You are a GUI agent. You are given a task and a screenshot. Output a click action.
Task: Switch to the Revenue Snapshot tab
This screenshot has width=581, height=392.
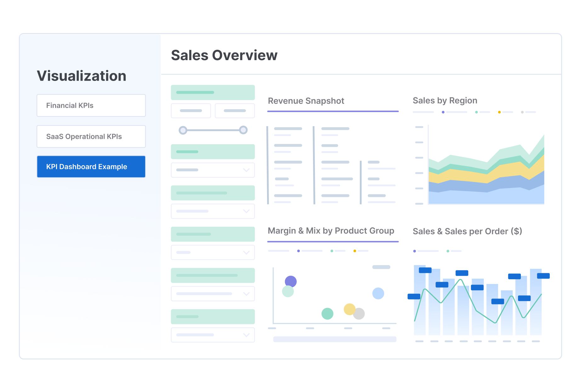coord(306,101)
